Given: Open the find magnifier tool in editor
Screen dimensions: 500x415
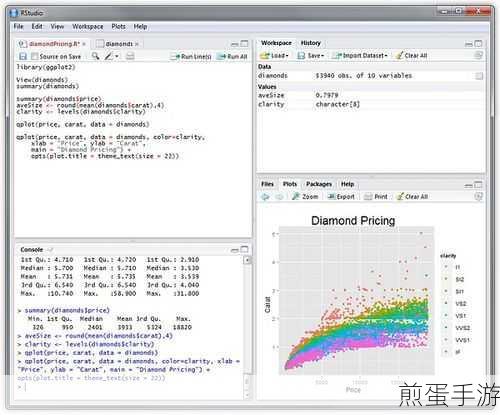Looking at the screenshot, I should (x=95, y=56).
